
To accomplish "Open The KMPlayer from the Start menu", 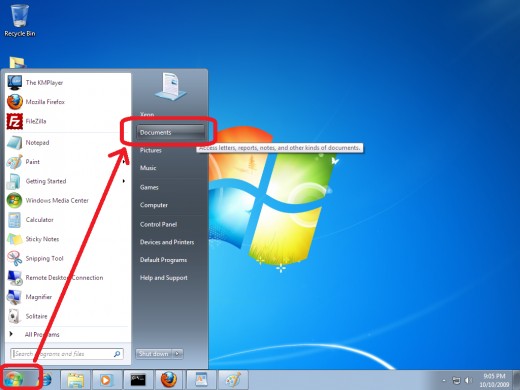I will tap(67, 82).
